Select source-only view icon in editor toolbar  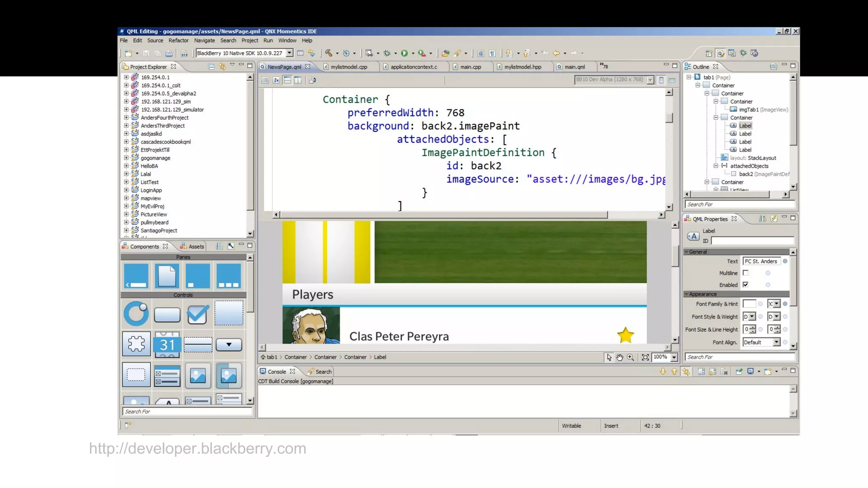click(265, 80)
